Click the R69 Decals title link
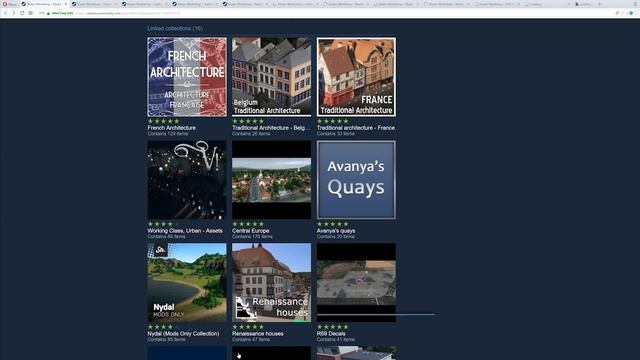This screenshot has width=640, height=360. [x=331, y=333]
